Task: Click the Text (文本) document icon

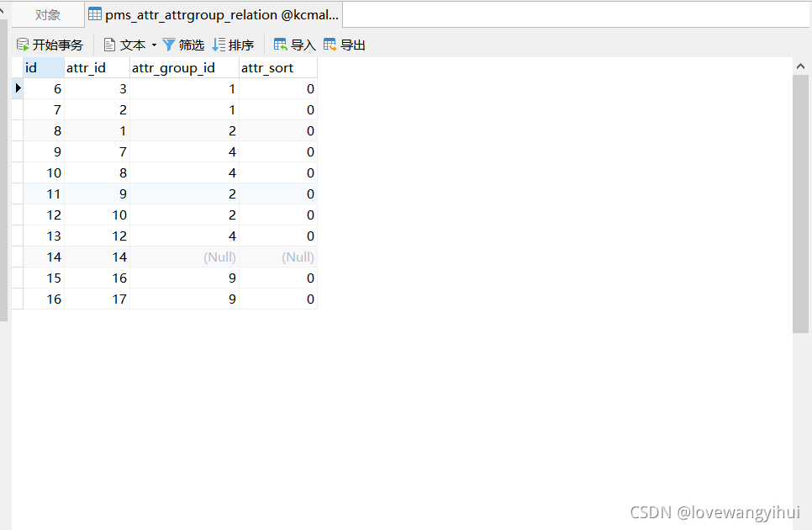Action: tap(109, 45)
